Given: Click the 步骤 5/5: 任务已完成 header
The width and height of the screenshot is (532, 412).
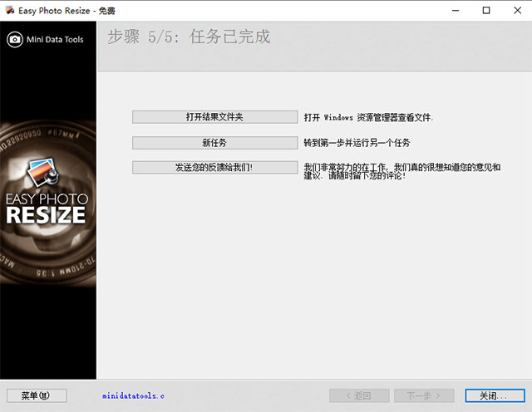Looking at the screenshot, I should coord(189,37).
